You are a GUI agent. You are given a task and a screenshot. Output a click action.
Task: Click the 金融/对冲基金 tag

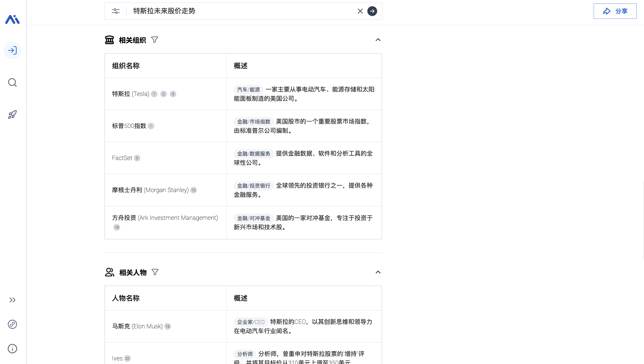[x=254, y=218]
